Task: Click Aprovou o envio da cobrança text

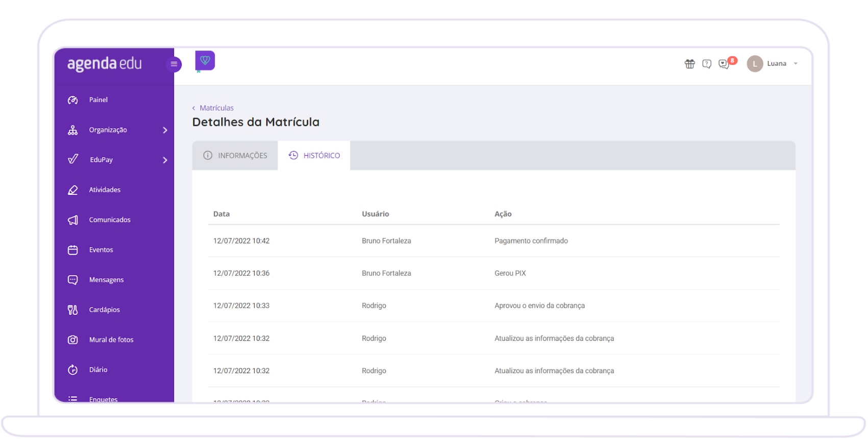Action: pos(539,306)
